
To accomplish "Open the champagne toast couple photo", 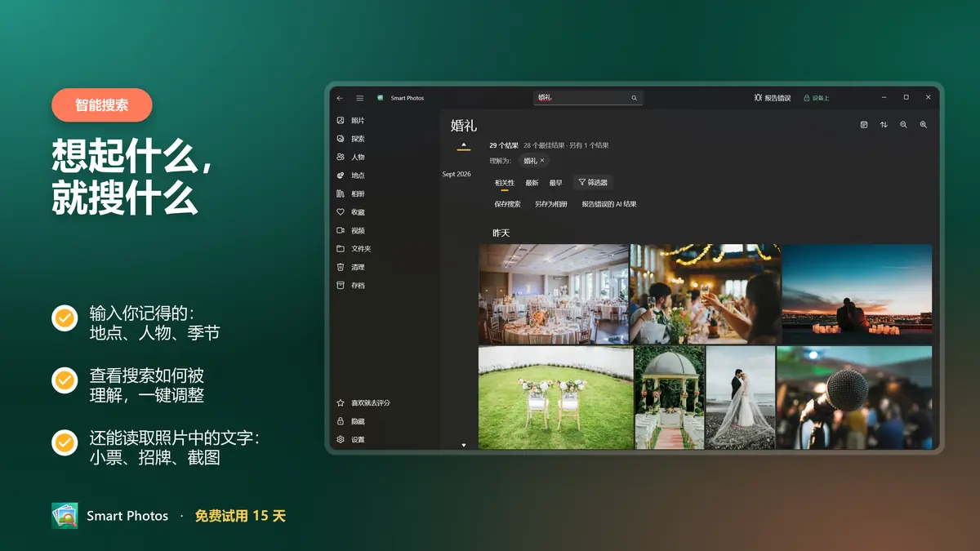I will point(706,294).
